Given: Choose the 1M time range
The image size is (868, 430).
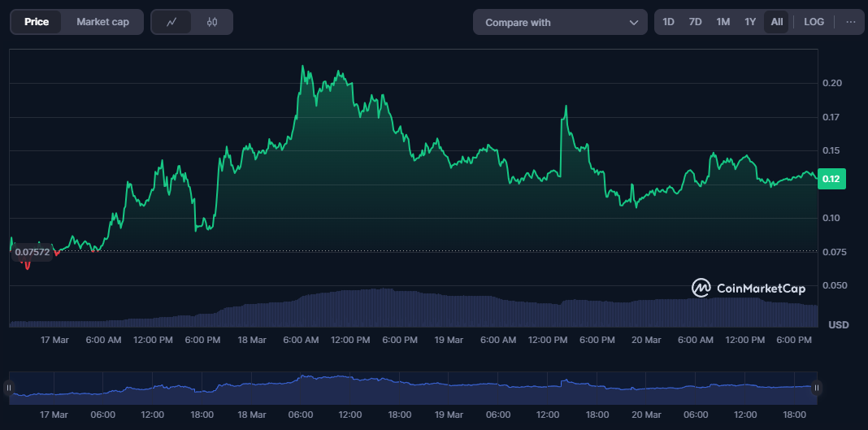Looking at the screenshot, I should [723, 22].
